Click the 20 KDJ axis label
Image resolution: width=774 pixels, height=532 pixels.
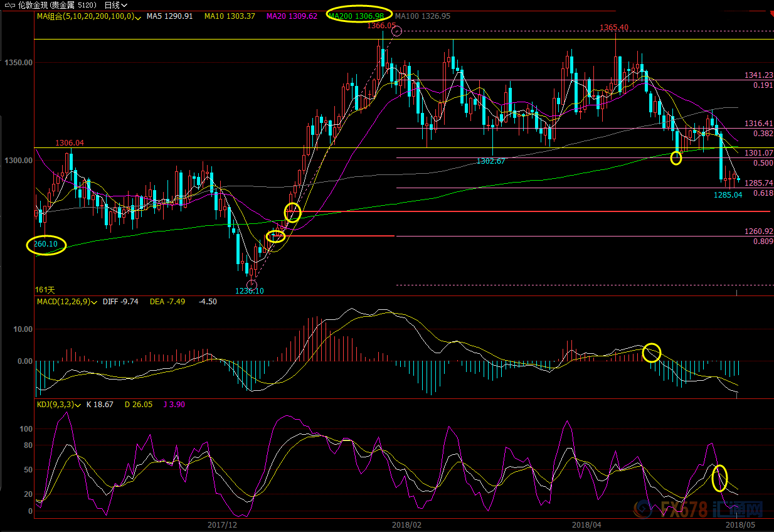coord(28,494)
